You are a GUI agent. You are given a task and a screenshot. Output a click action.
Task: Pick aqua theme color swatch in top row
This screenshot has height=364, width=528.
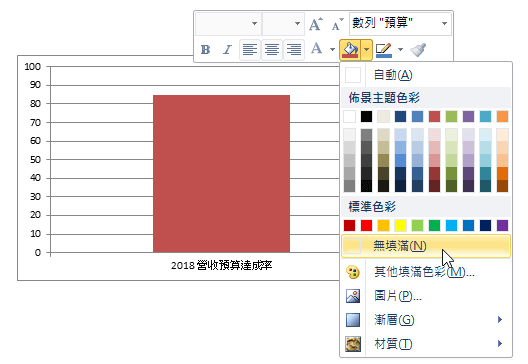tap(485, 117)
